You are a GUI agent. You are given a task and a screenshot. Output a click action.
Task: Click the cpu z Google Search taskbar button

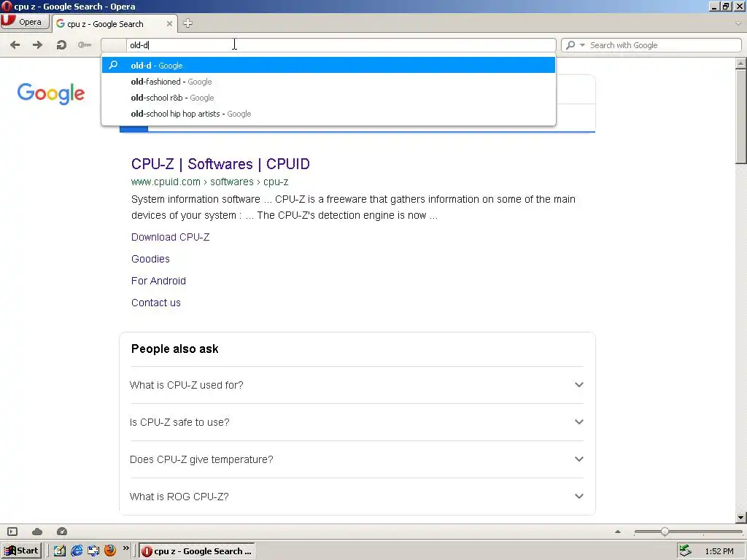[x=197, y=551]
